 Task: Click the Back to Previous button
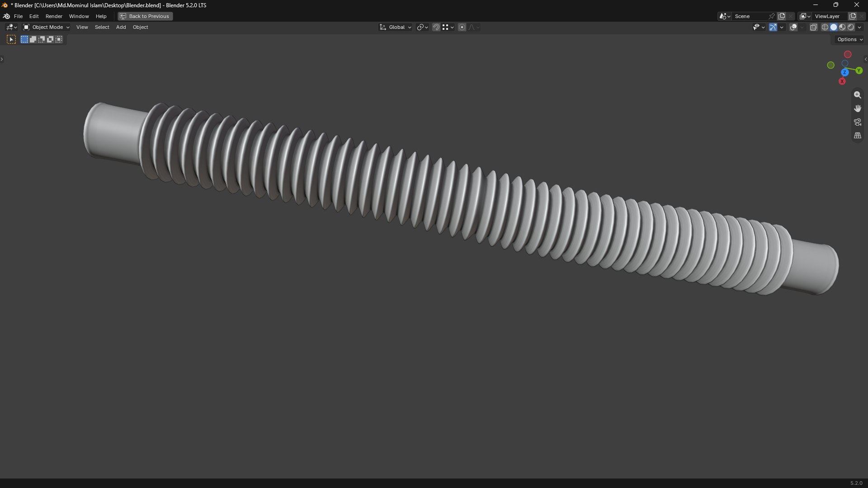point(145,16)
